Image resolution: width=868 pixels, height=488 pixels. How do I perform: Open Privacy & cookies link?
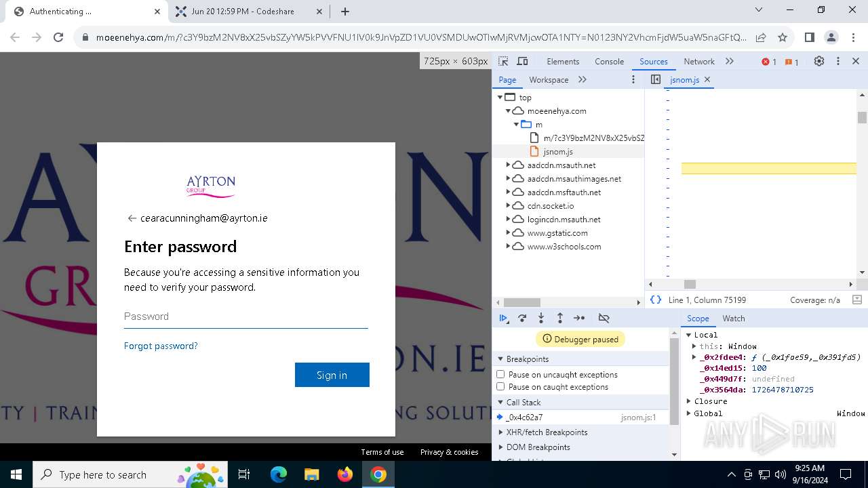(x=449, y=452)
